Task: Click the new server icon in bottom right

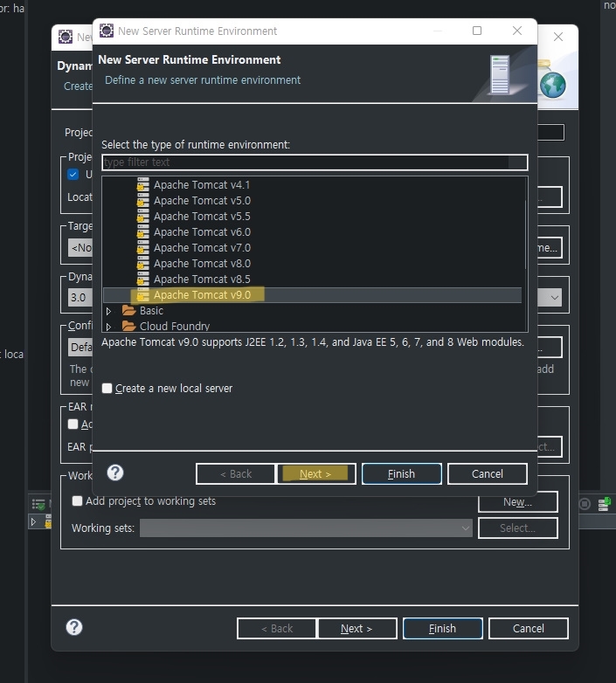Action: tap(605, 504)
